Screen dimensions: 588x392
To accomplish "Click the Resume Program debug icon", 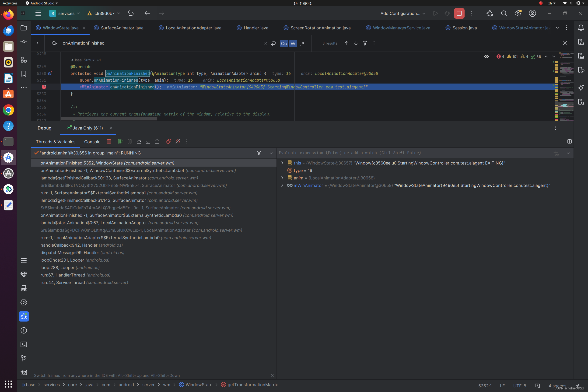I will pos(120,141).
